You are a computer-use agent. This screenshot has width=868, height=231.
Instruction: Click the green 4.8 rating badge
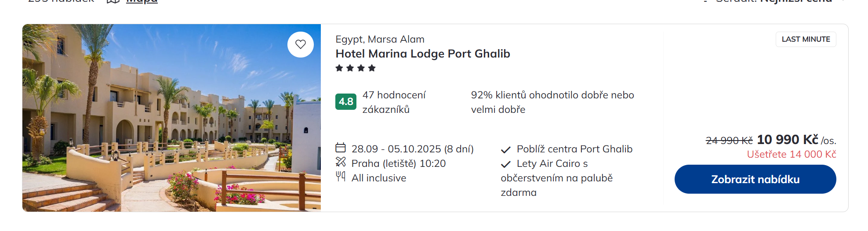346,101
